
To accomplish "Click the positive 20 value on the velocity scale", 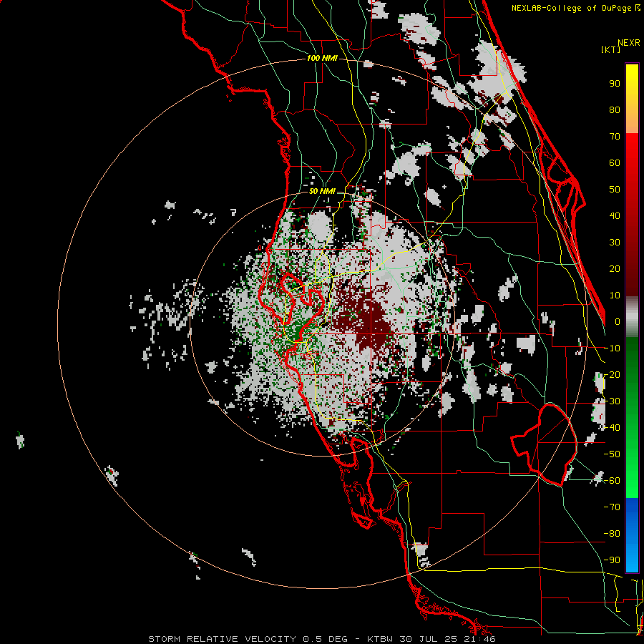I will coord(615,269).
